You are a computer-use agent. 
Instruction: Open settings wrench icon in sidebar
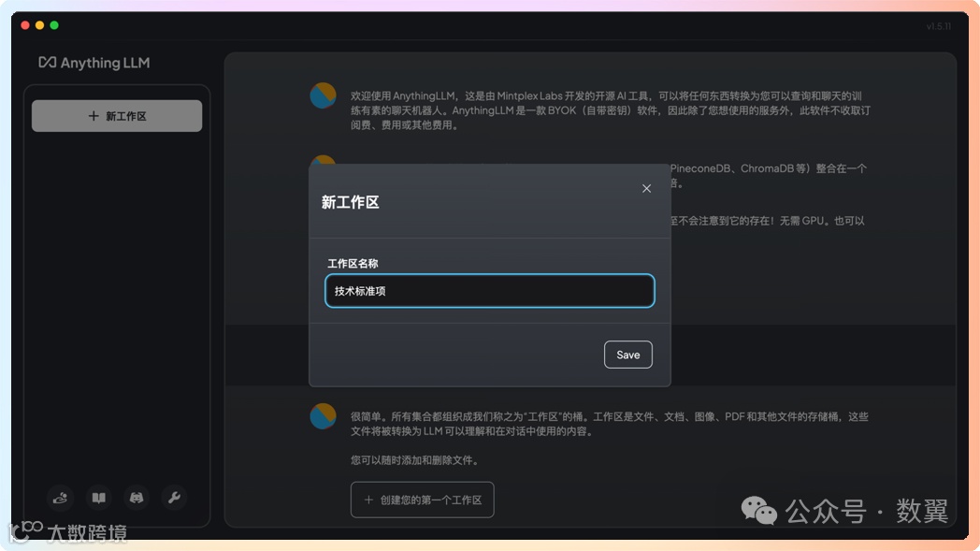click(174, 498)
